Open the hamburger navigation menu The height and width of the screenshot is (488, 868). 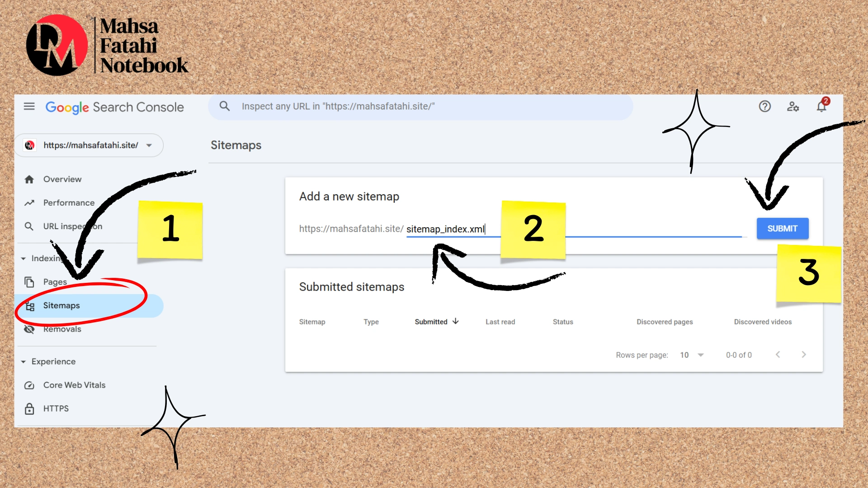(x=29, y=107)
